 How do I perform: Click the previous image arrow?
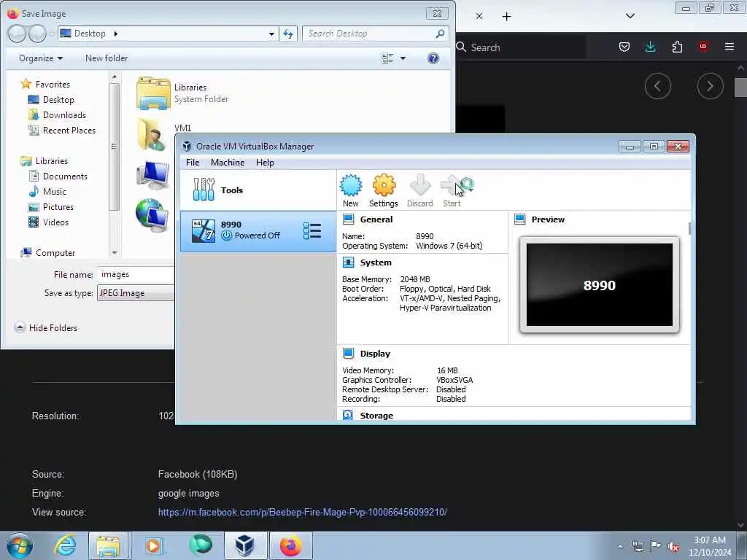658,86
